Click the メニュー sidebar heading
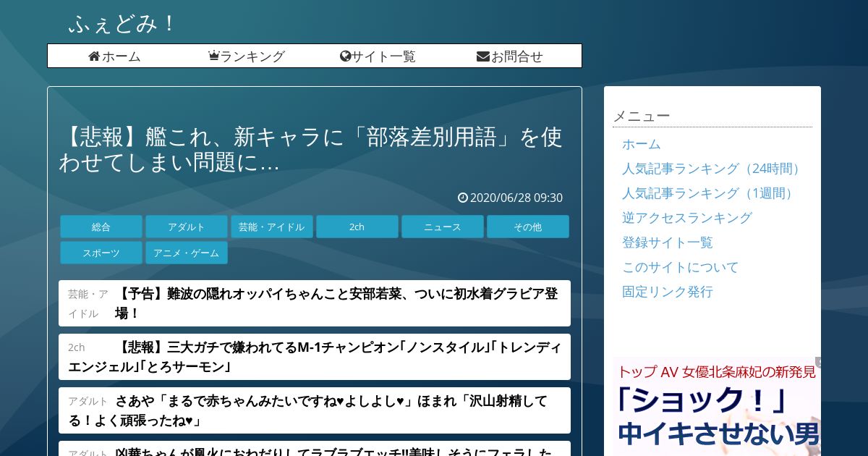 point(642,116)
